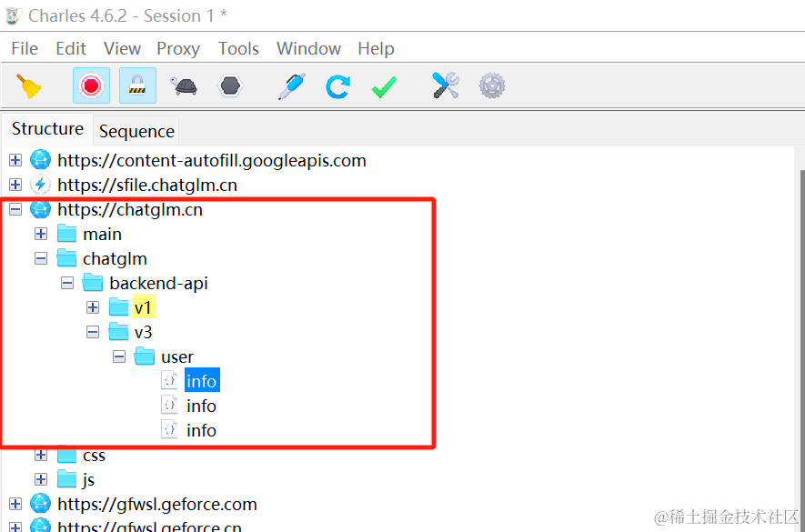The width and height of the screenshot is (805, 532).
Task: Open Settings gear icon in toolbar
Action: [x=492, y=85]
